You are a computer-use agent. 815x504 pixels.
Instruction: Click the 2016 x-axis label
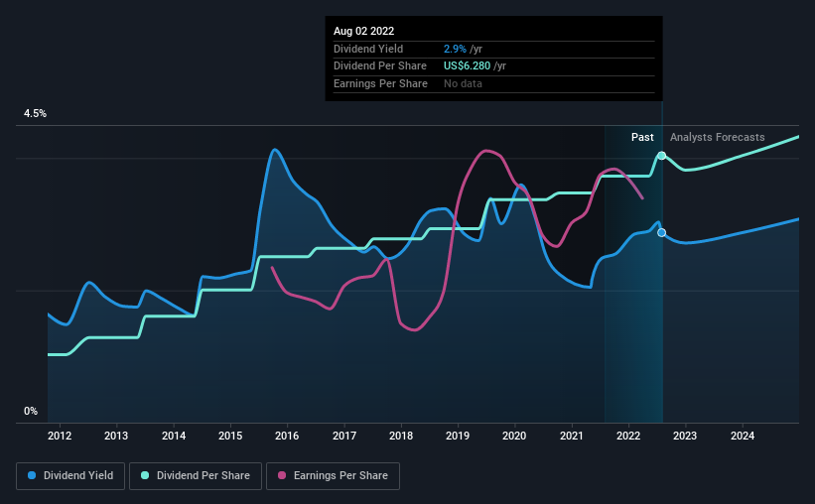pyautogui.click(x=287, y=436)
